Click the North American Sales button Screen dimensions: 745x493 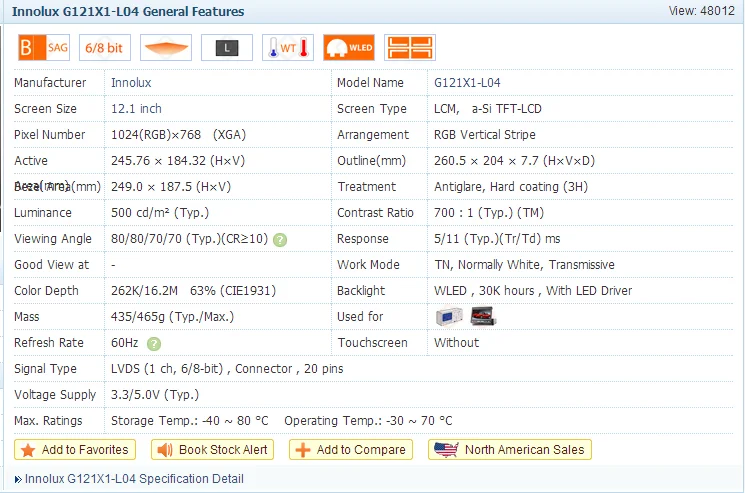pyautogui.click(x=510, y=450)
